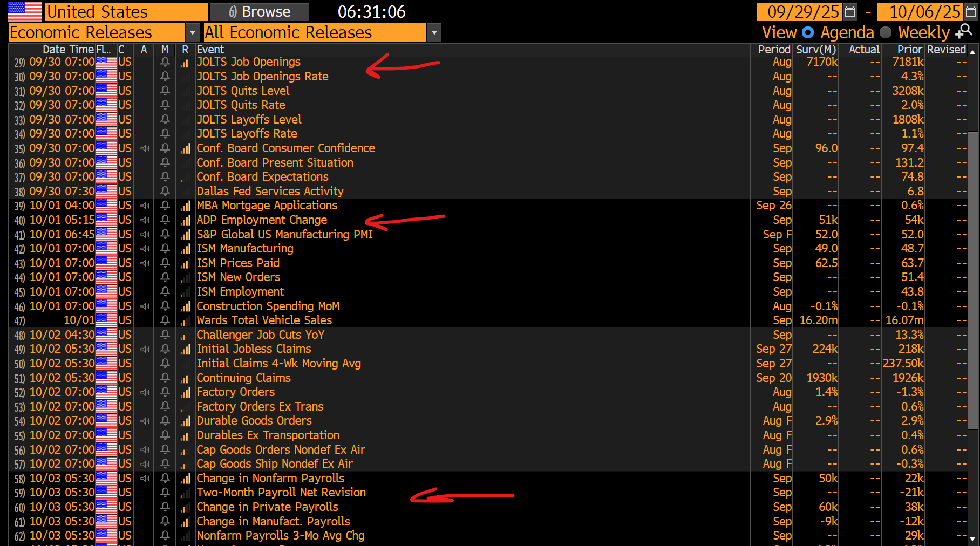Select the Weekly view radio button
This screenshot has width=980, height=546.
pos(886,32)
